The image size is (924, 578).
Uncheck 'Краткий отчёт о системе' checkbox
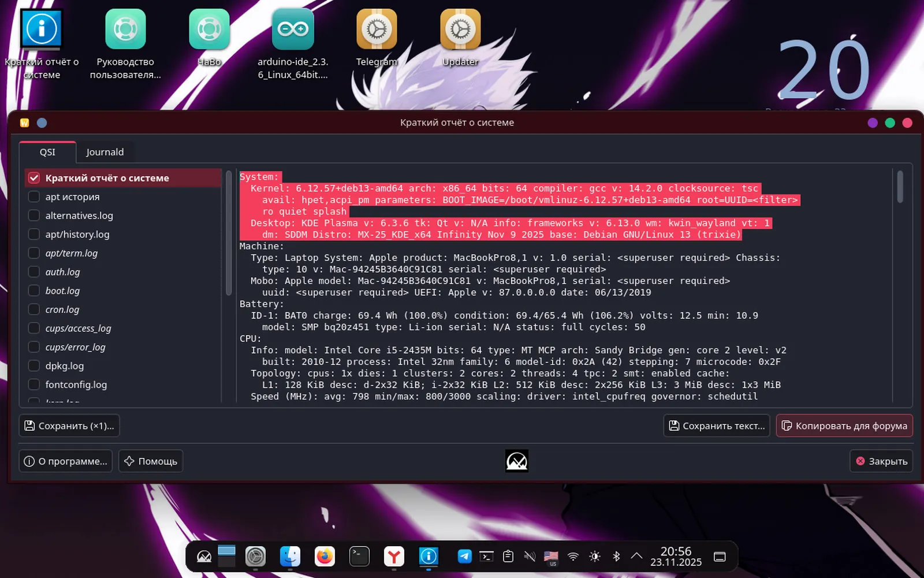pyautogui.click(x=34, y=178)
